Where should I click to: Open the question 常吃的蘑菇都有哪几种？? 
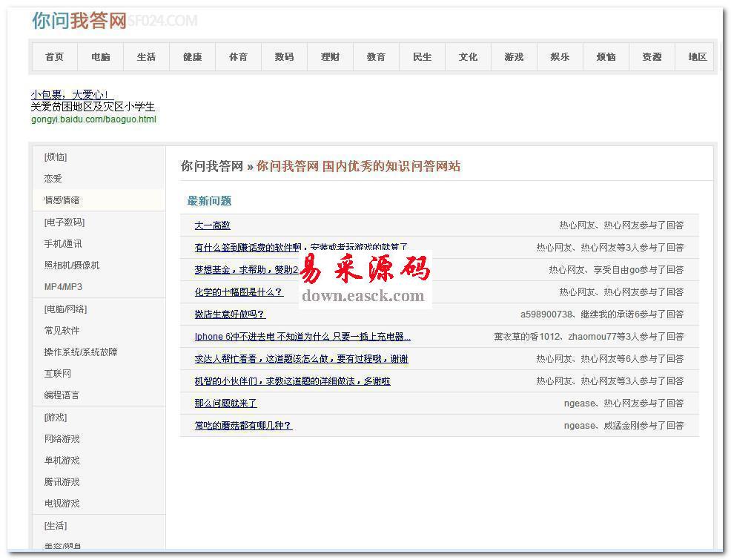pyautogui.click(x=243, y=426)
